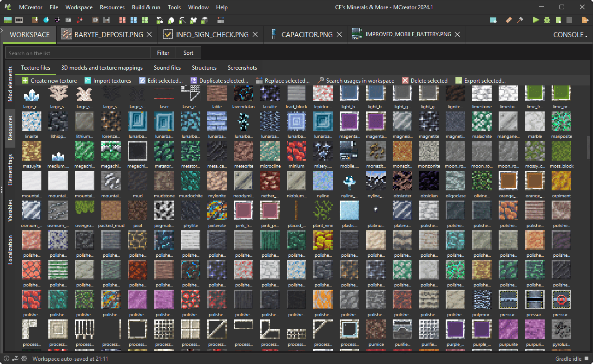Click the texture list vertical scrollbar
Viewport: 593px width, 364px height.
(x=589, y=148)
